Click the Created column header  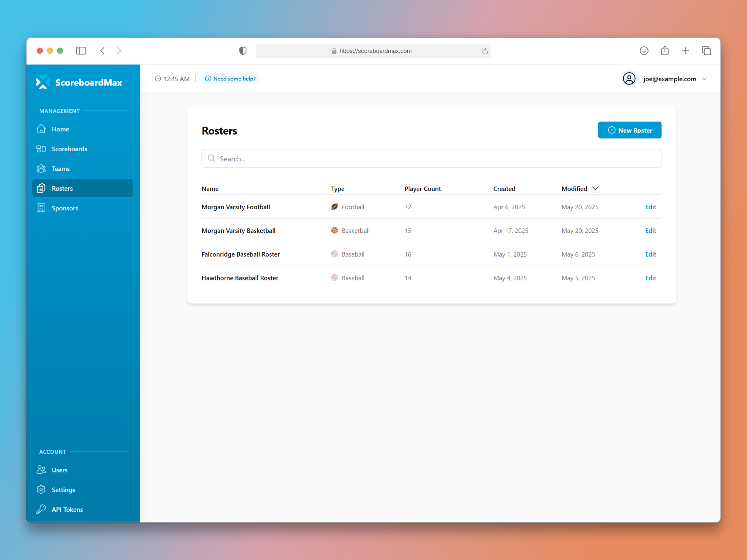504,189
